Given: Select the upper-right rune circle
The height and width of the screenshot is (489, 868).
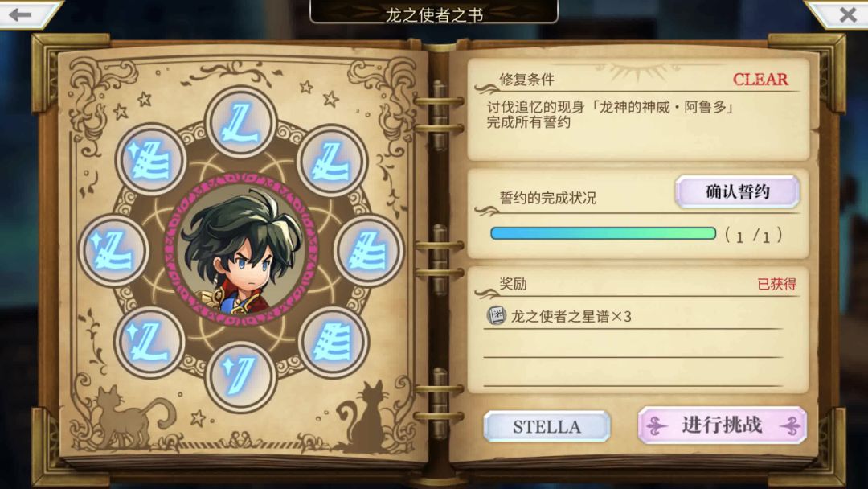Looking at the screenshot, I should click(332, 161).
